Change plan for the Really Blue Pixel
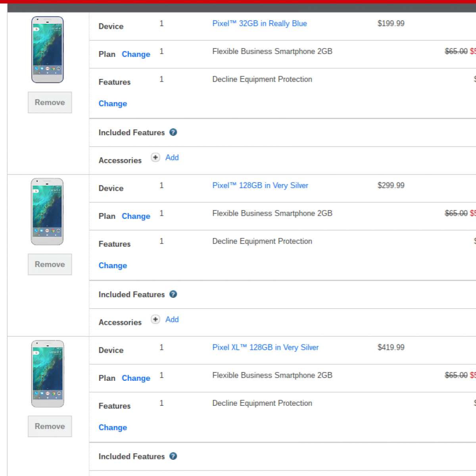The image size is (476, 476). 136,54
